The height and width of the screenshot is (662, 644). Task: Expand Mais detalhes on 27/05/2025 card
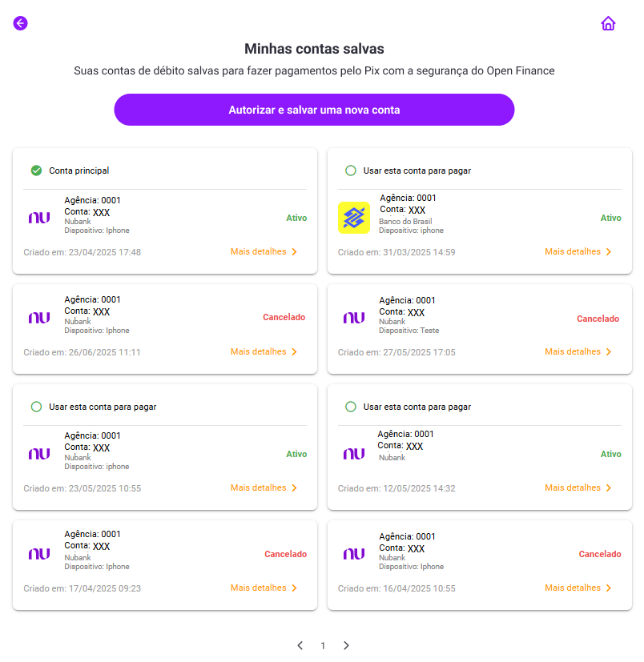[578, 351]
